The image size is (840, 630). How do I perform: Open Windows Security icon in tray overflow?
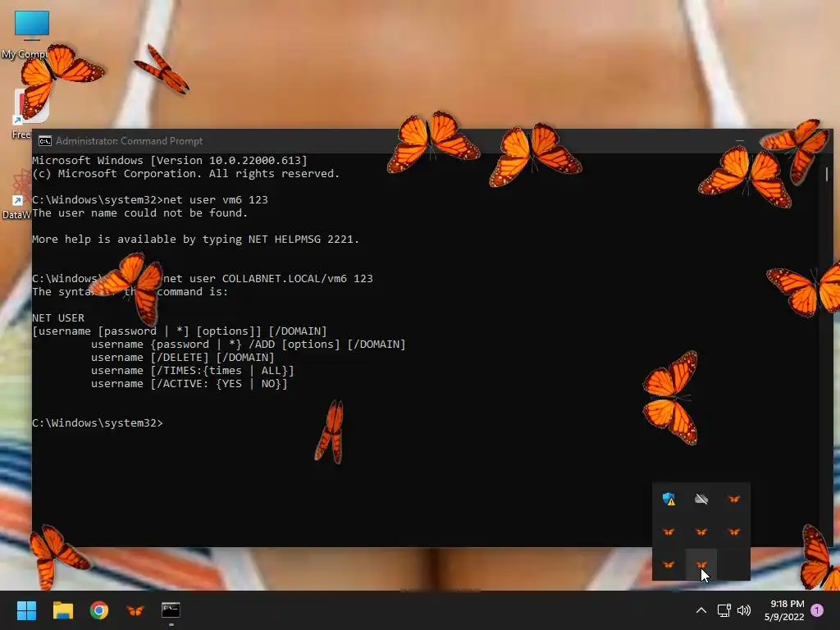[x=669, y=500]
